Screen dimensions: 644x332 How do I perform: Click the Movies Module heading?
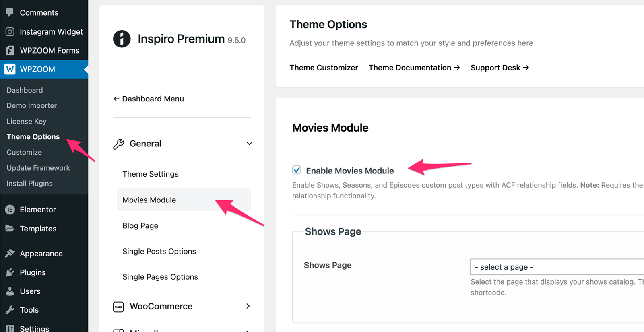pos(330,128)
